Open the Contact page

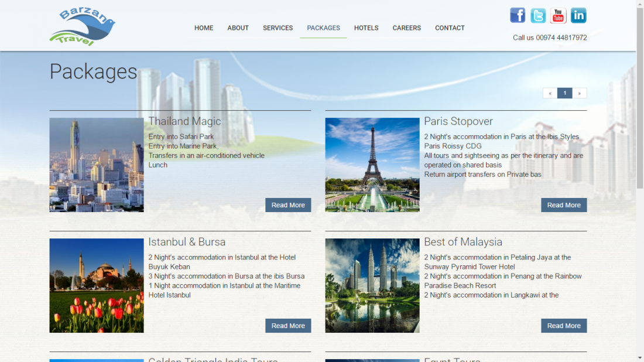click(x=450, y=28)
